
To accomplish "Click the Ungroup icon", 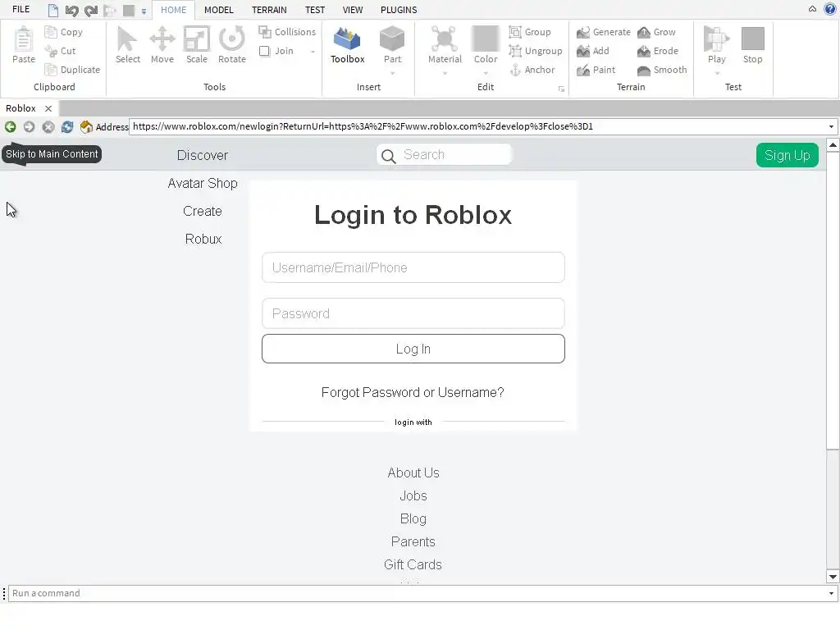I will [515, 51].
